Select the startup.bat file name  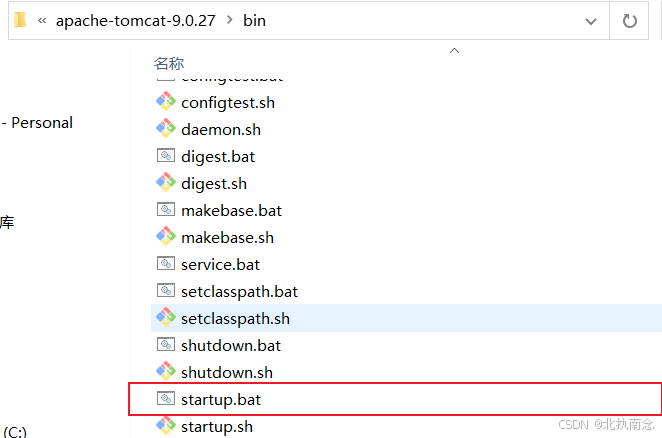pyautogui.click(x=221, y=400)
